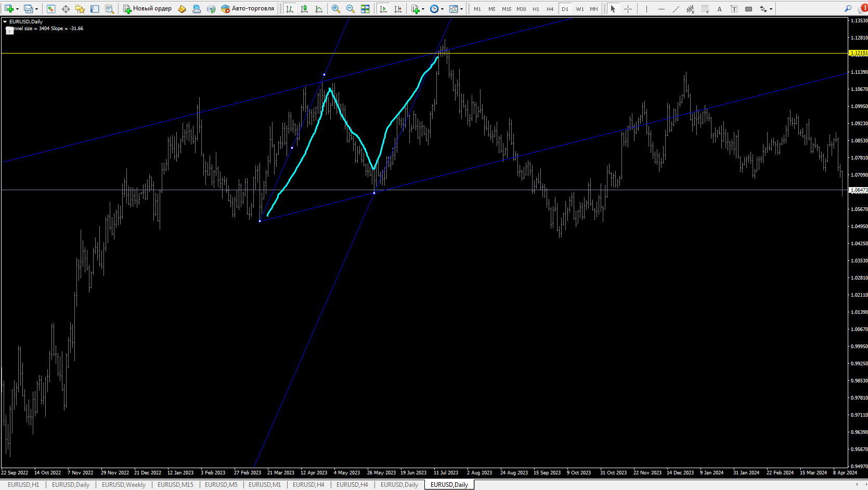Open the Strategy Tester magnifier icon

pos(109,9)
